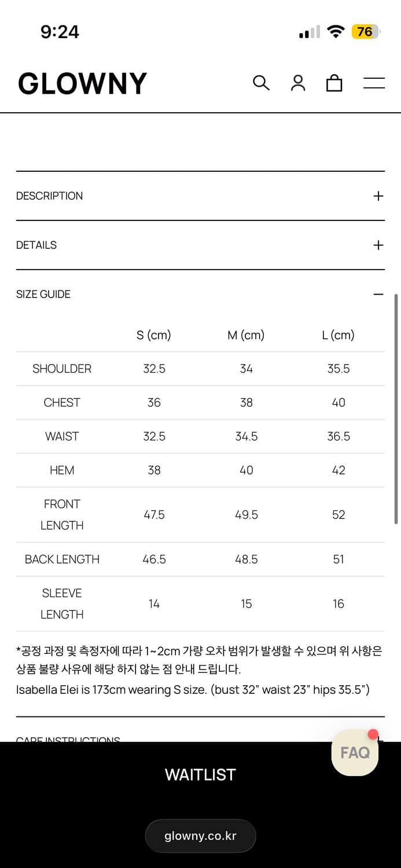The image size is (401, 868).
Task: Collapse the SIZE GUIDE minus icon
Action: tap(378, 295)
